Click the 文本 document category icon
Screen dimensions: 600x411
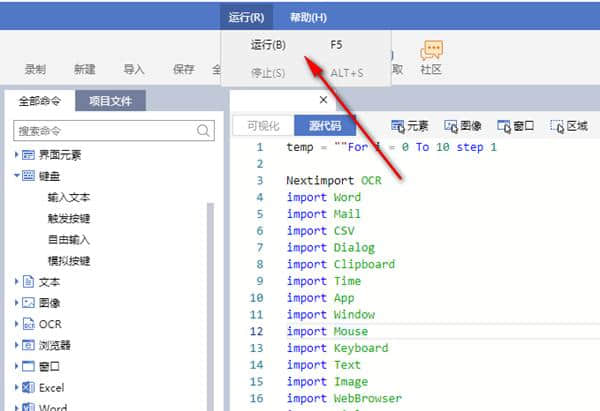[28, 282]
